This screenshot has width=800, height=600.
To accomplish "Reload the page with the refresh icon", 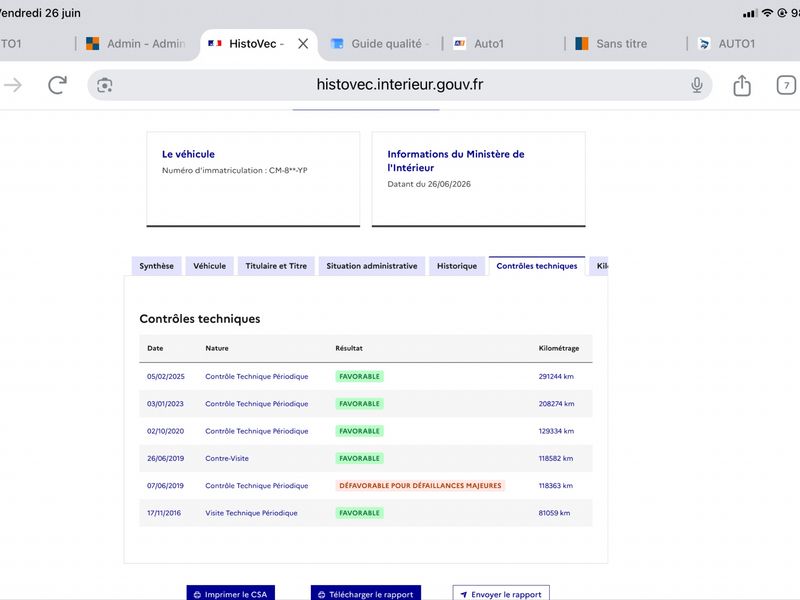I will point(57,85).
